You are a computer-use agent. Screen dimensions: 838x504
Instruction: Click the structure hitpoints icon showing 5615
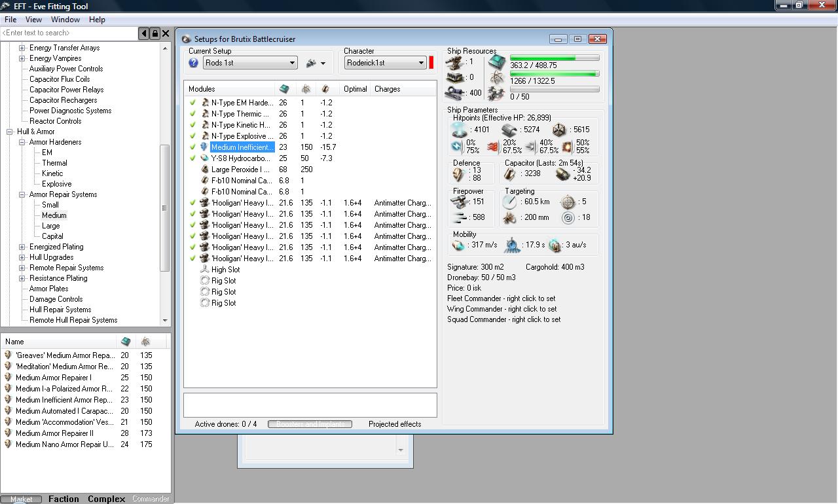(x=559, y=130)
